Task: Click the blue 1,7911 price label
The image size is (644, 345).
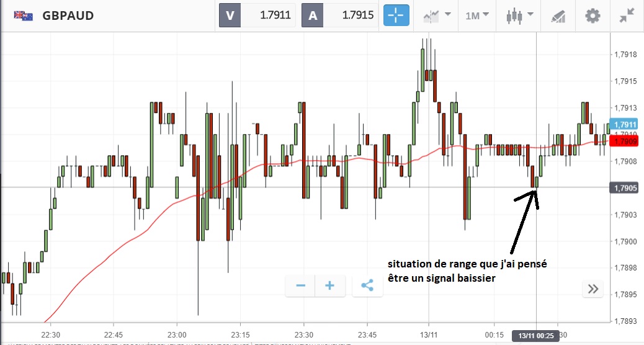Action: pyautogui.click(x=625, y=124)
